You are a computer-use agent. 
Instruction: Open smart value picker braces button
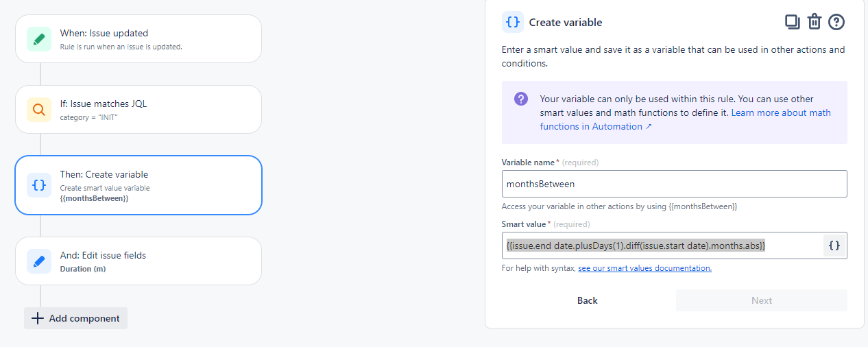tap(834, 246)
